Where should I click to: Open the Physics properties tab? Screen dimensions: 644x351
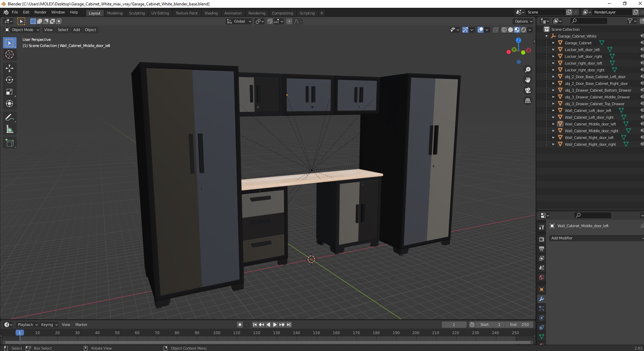point(542,318)
